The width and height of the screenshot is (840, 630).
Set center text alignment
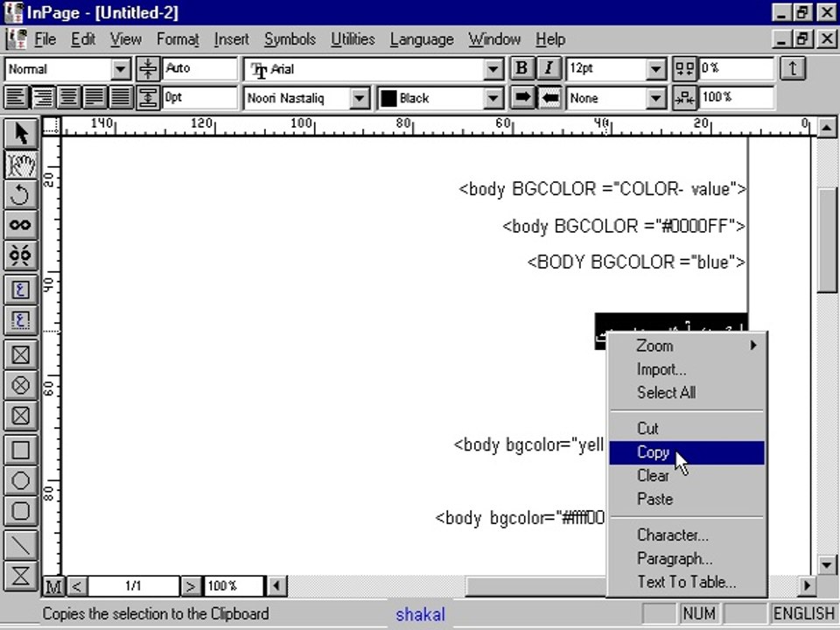coord(68,98)
